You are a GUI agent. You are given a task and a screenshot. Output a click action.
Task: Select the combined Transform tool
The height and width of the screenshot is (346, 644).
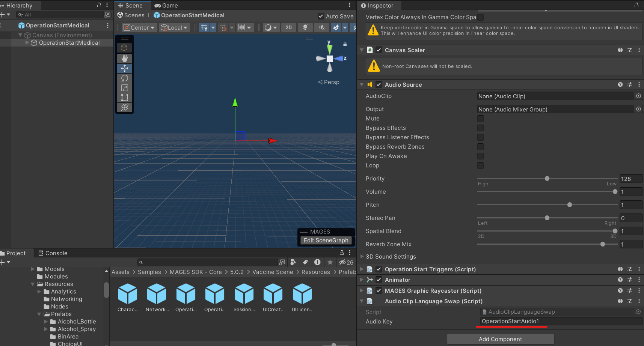pyautogui.click(x=125, y=107)
